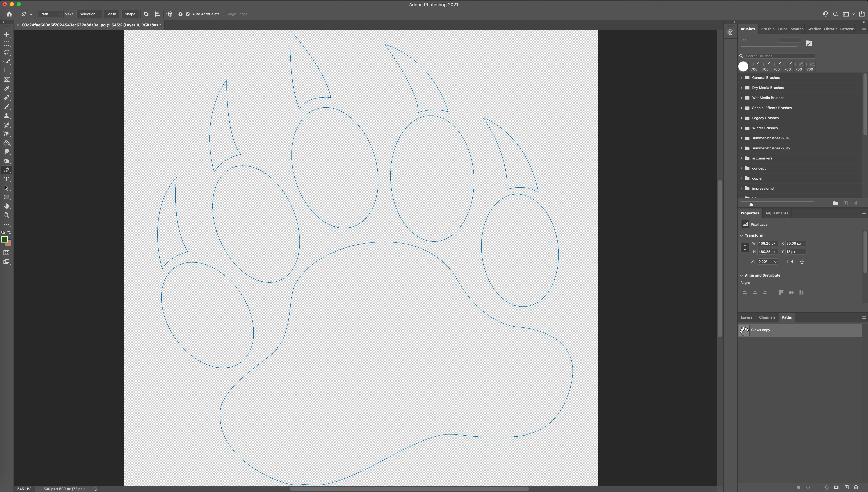The width and height of the screenshot is (868, 492).
Task: Select the Move tool
Action: pos(6,35)
